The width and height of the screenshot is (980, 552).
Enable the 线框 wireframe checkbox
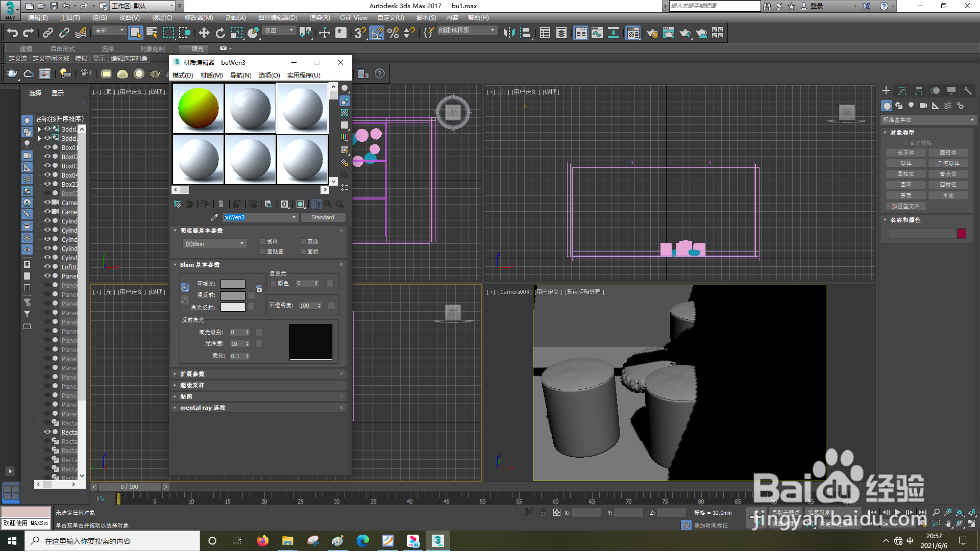click(263, 242)
